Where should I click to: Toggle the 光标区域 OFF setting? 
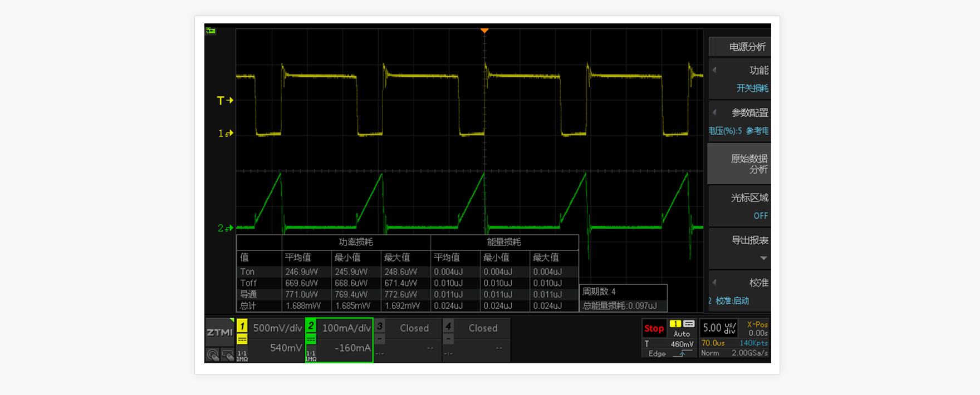[739, 206]
